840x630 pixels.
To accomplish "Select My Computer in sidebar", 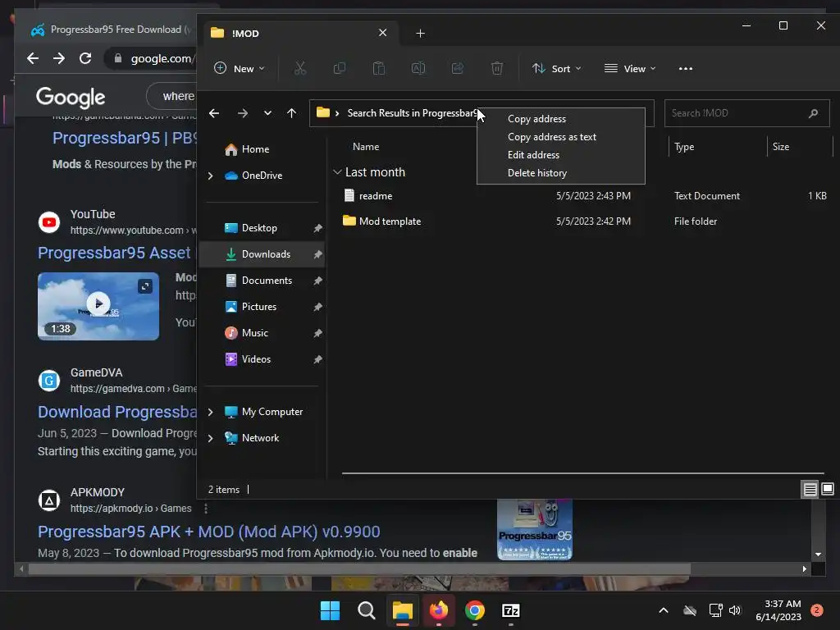I will click(x=272, y=412).
